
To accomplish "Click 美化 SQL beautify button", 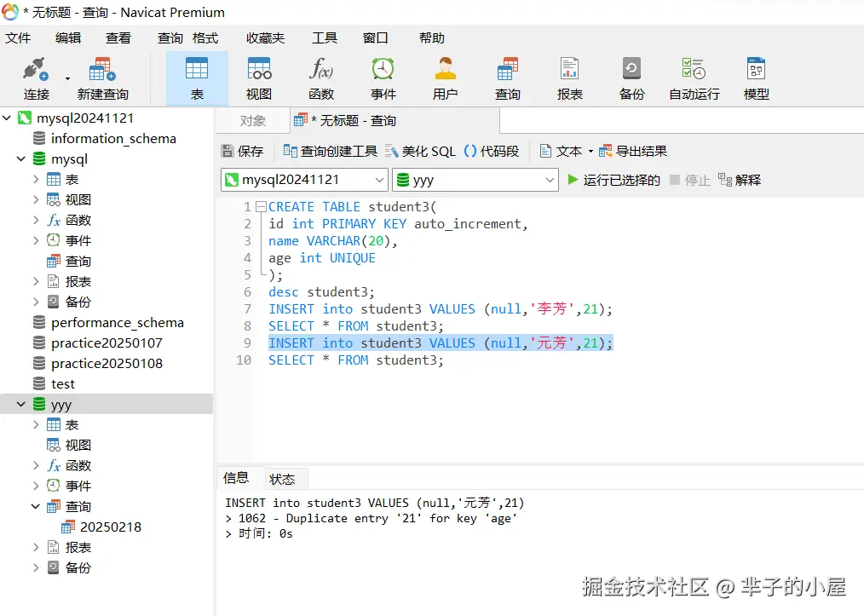I will 420,151.
